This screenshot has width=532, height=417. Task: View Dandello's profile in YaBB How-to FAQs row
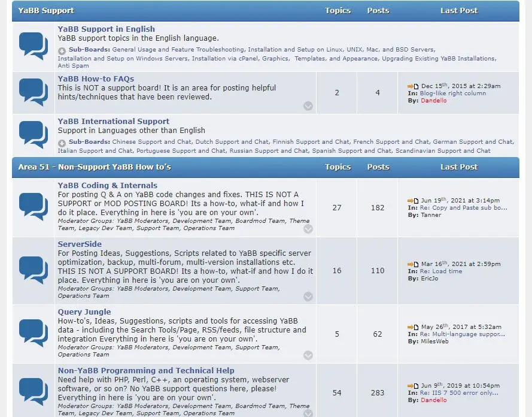tap(434, 101)
